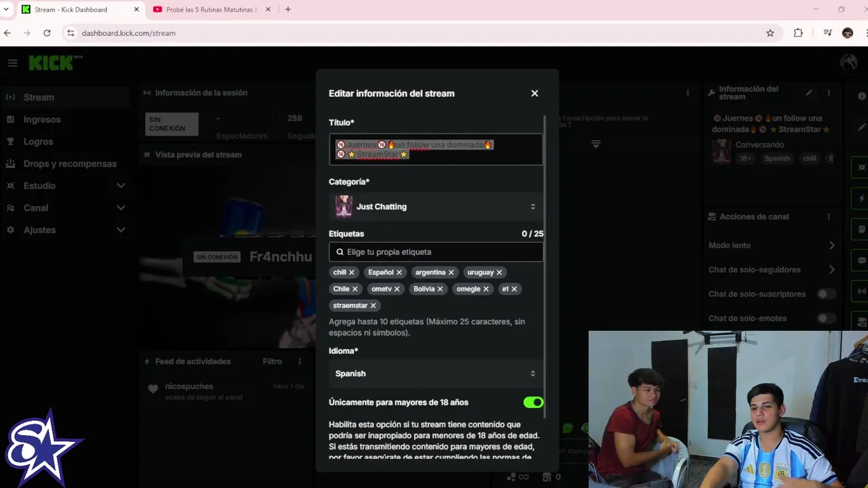
Task: Click the 18+ tag in stream info panel
Action: click(x=745, y=158)
